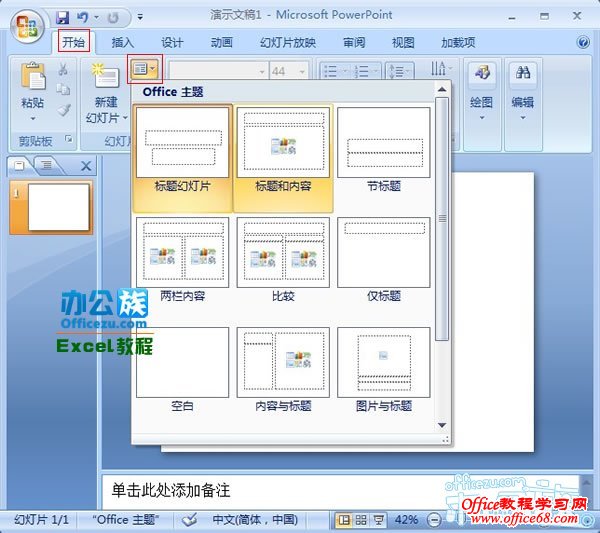Click the Copy icon

63,90
